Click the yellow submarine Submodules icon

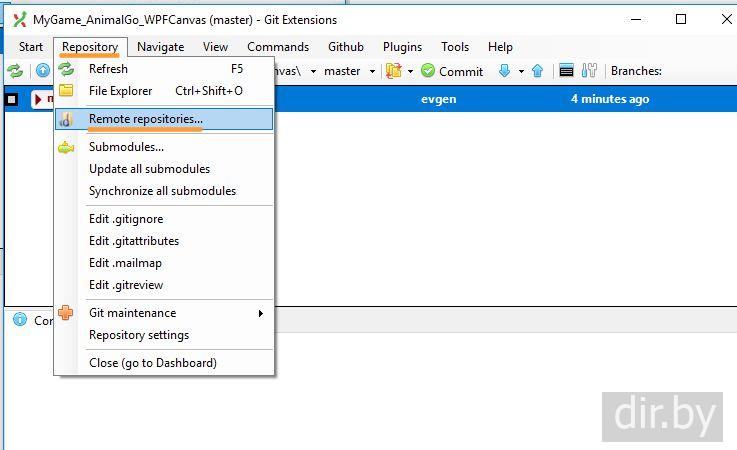point(66,148)
